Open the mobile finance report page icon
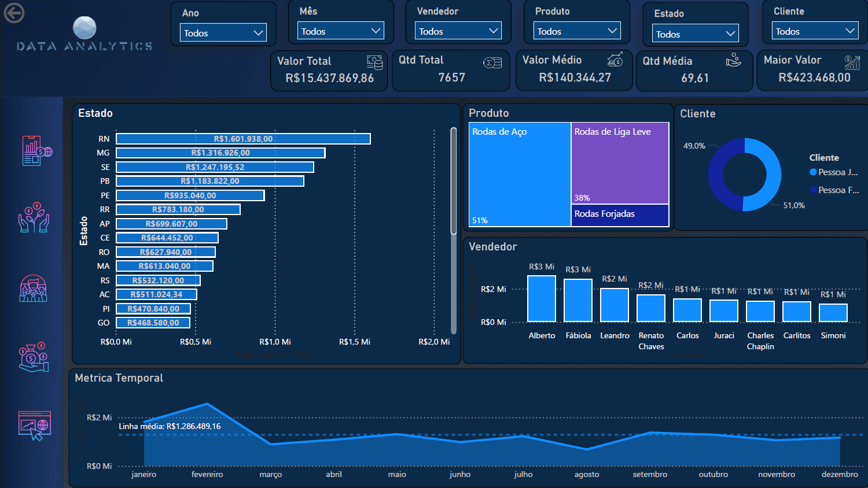Screen dimensions: 868x488 click(x=36, y=151)
